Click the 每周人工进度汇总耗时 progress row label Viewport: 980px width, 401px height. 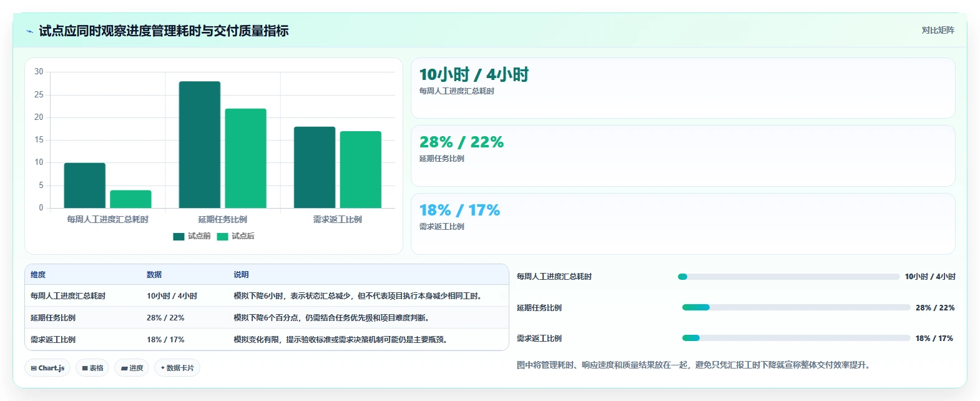click(x=554, y=277)
